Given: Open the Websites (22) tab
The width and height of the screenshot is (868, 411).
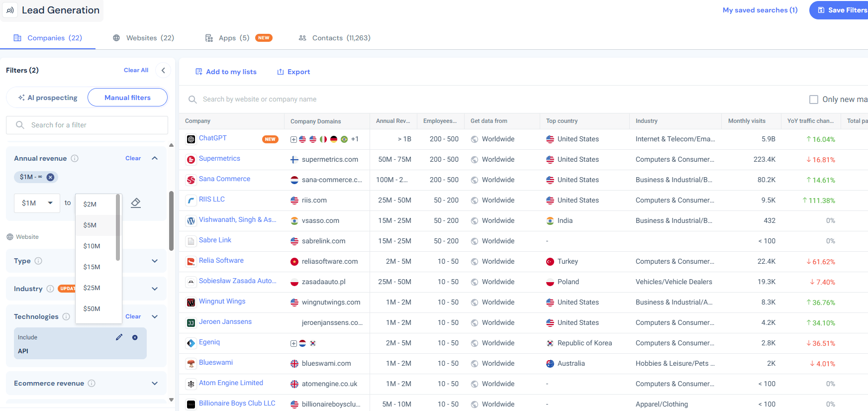Looking at the screenshot, I should click(x=144, y=38).
